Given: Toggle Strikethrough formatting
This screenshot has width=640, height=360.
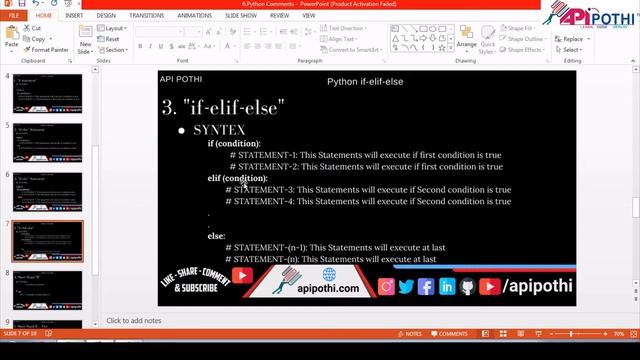Looking at the screenshot, I should (x=182, y=47).
